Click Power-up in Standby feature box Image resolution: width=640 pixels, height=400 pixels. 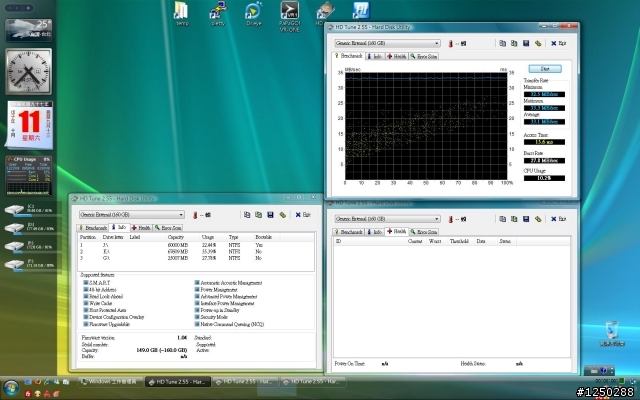tap(197, 310)
